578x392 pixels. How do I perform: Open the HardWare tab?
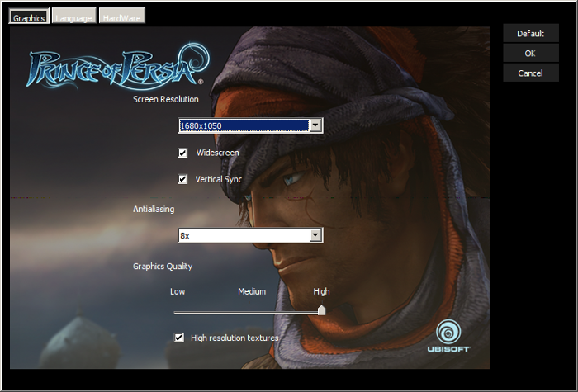click(x=122, y=17)
